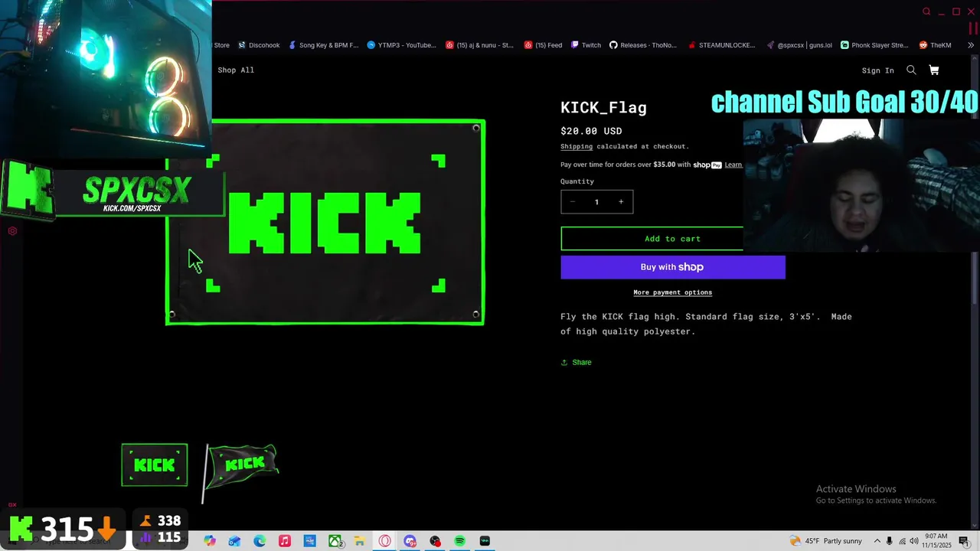Image resolution: width=980 pixels, height=551 pixels.
Task: Click the page vertical scrollbar thumb
Action: click(975, 277)
